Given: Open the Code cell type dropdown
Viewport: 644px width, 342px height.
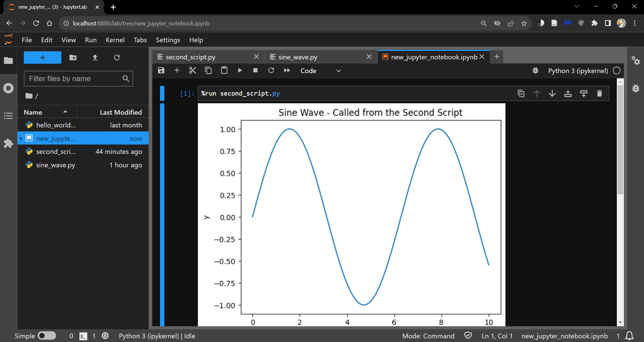Looking at the screenshot, I should 320,70.
